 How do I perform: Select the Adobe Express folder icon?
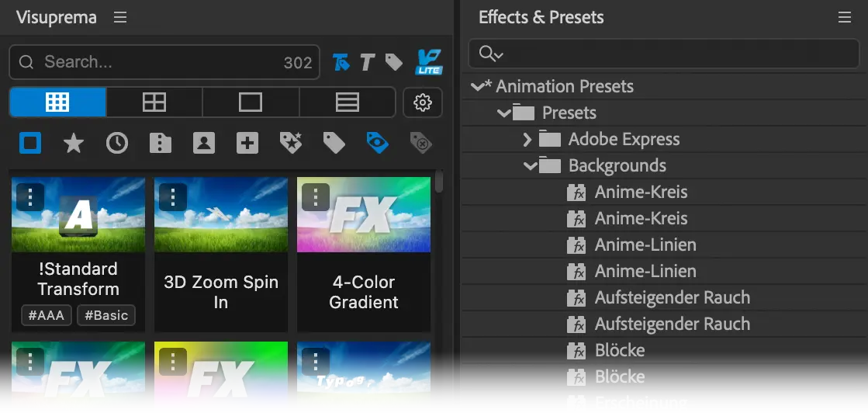point(550,139)
